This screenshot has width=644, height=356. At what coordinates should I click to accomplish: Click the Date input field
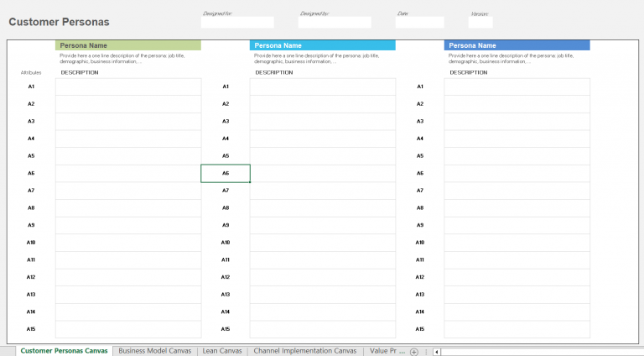(x=419, y=23)
